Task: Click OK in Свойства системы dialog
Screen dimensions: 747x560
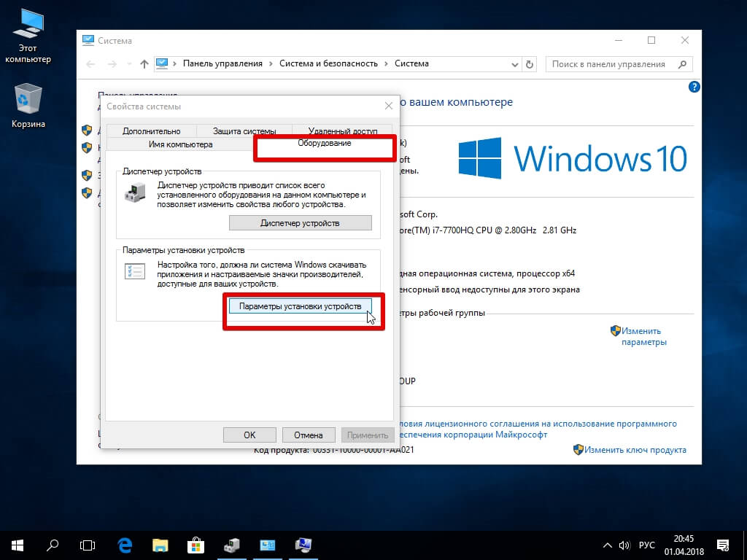Action: point(249,435)
